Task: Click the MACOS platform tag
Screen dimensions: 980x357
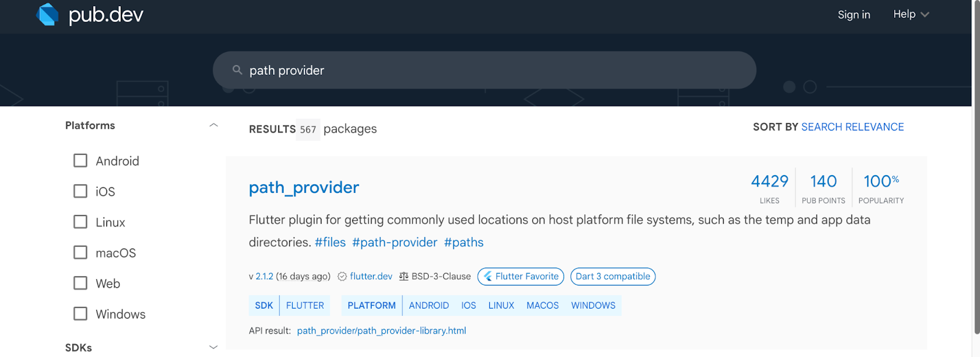Action: [543, 306]
